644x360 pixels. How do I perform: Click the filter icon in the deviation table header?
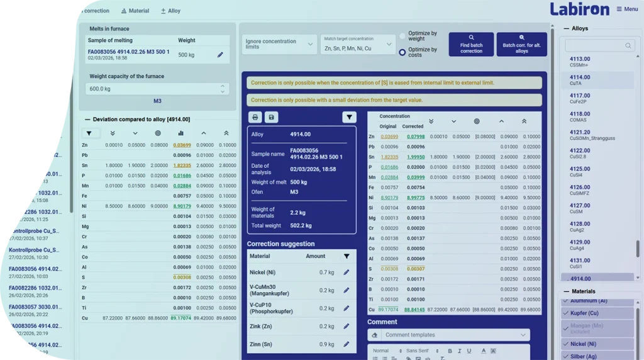click(89, 133)
